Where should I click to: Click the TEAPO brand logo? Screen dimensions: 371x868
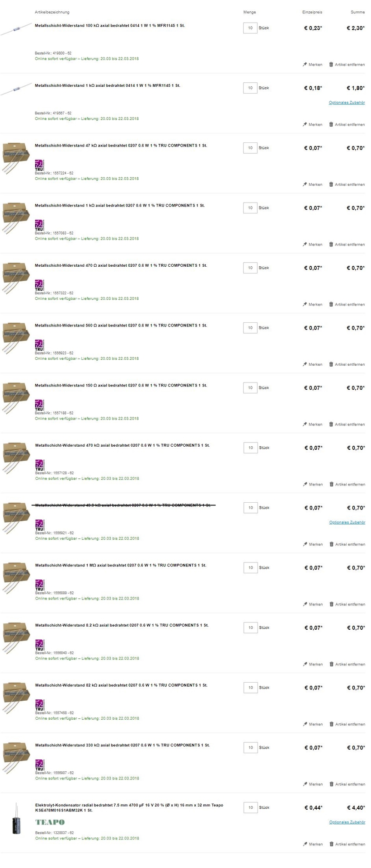point(50,822)
